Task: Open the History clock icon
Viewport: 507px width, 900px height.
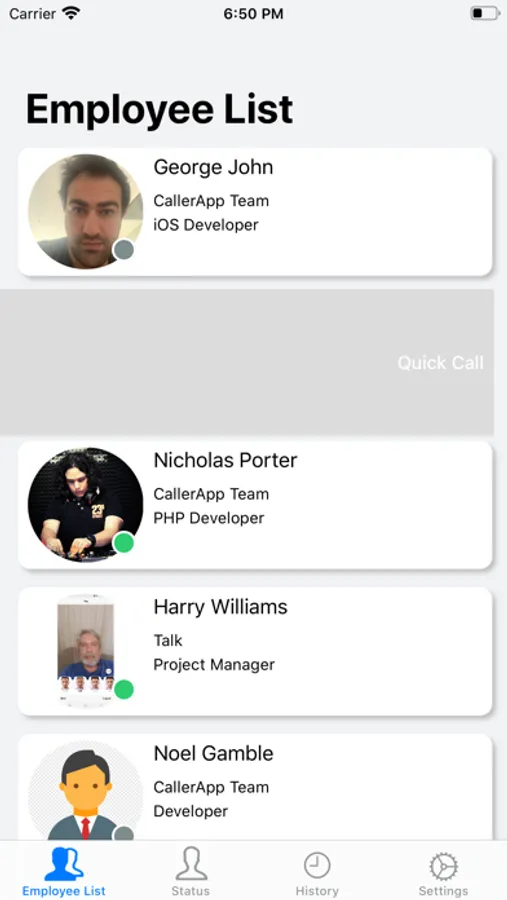Action: pos(317,865)
